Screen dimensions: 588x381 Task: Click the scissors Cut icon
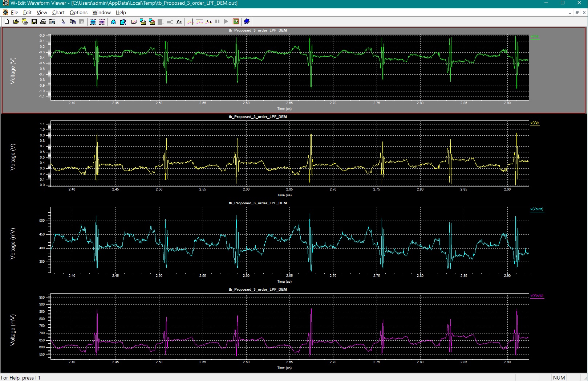[63, 22]
